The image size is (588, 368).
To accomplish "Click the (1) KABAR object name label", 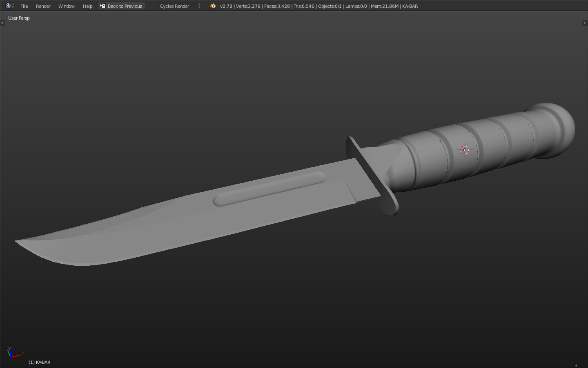I will [x=40, y=362].
